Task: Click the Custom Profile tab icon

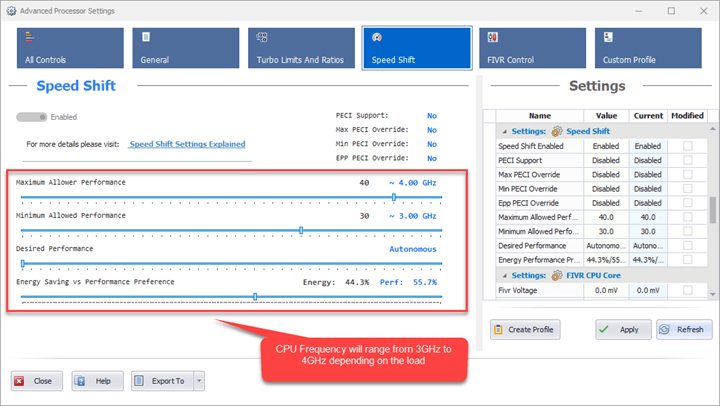Action: coord(608,37)
